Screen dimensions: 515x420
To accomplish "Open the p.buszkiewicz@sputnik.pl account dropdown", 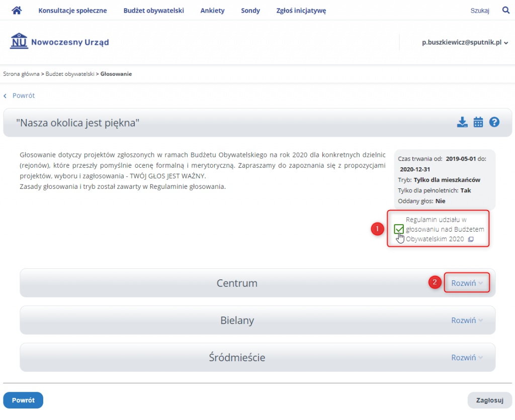I will pyautogui.click(x=465, y=42).
